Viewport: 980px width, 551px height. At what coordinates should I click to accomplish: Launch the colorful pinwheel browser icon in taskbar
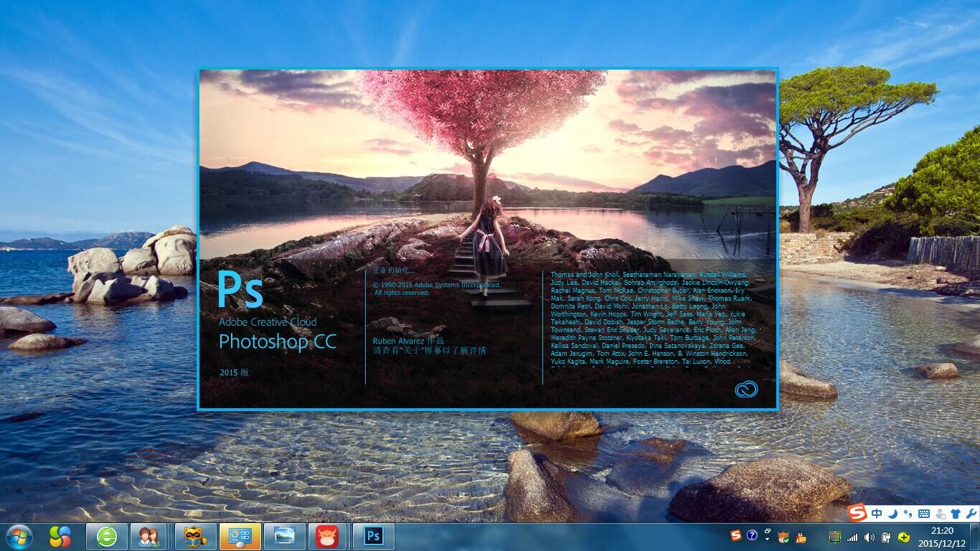tap(60, 536)
